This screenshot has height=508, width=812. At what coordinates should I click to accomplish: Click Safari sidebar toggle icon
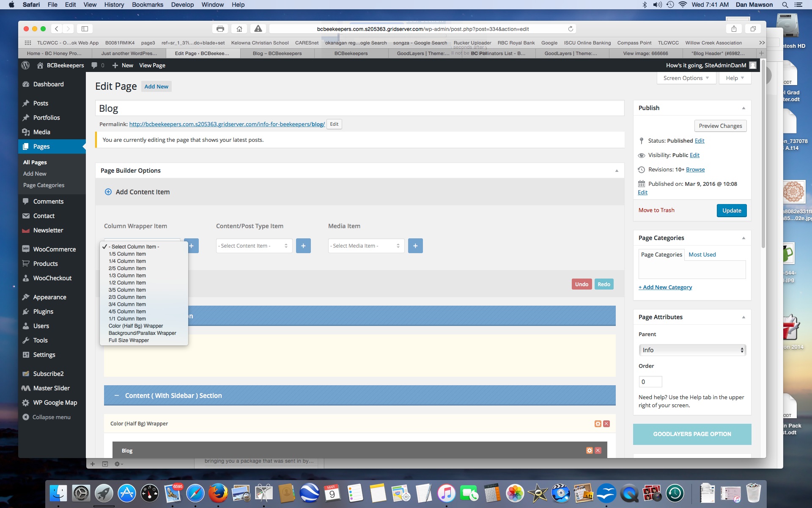pyautogui.click(x=85, y=29)
